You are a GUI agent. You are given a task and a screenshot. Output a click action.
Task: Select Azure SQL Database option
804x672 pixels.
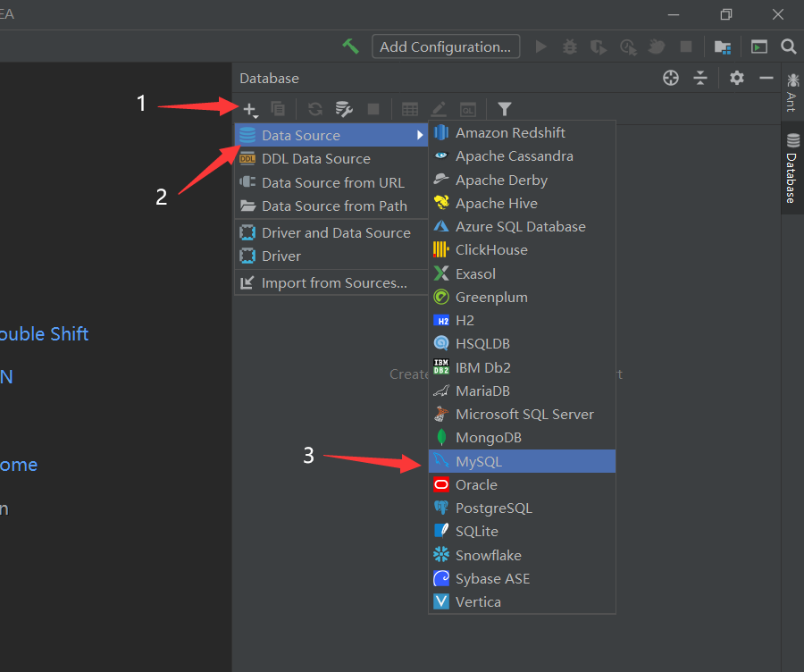(522, 226)
